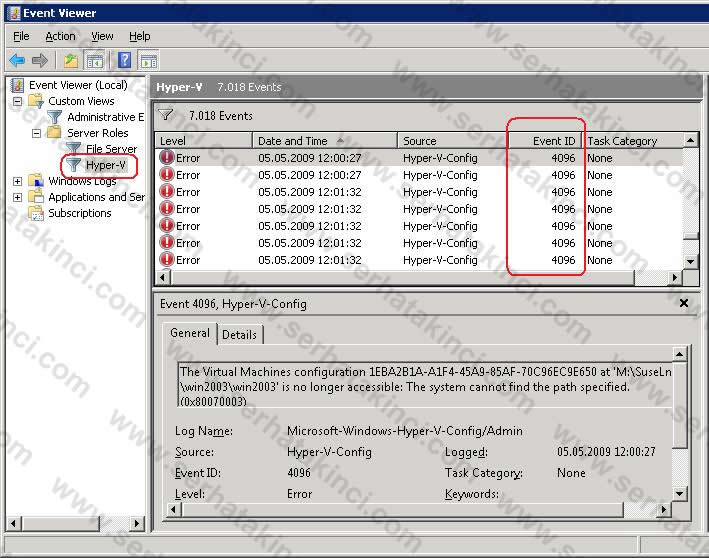The height and width of the screenshot is (558, 709).
Task: Click the detail pane scroll up arrow
Action: point(679,354)
